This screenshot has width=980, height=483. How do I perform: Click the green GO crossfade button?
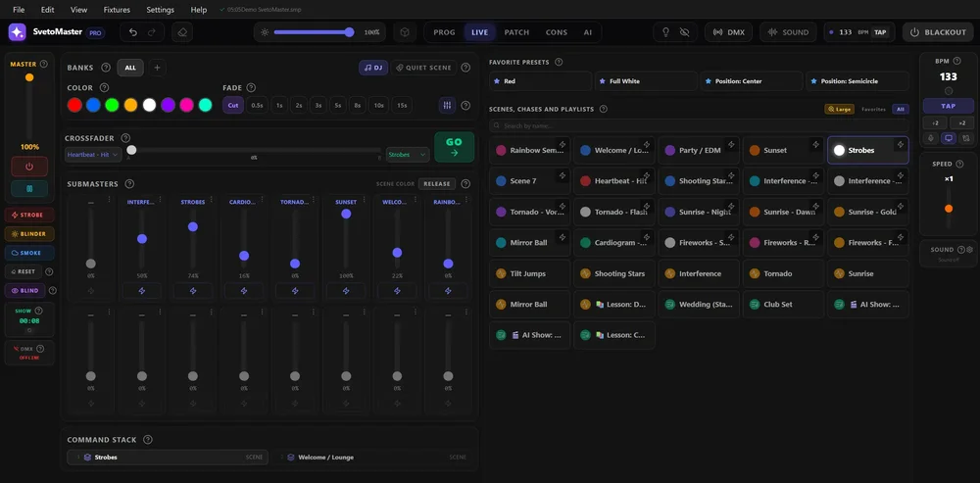pyautogui.click(x=455, y=147)
